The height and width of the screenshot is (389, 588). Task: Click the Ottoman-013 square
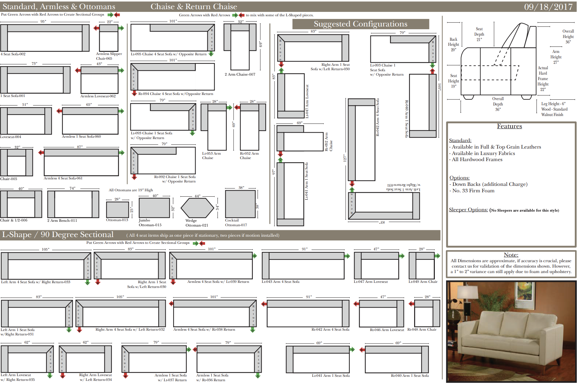click(x=117, y=210)
